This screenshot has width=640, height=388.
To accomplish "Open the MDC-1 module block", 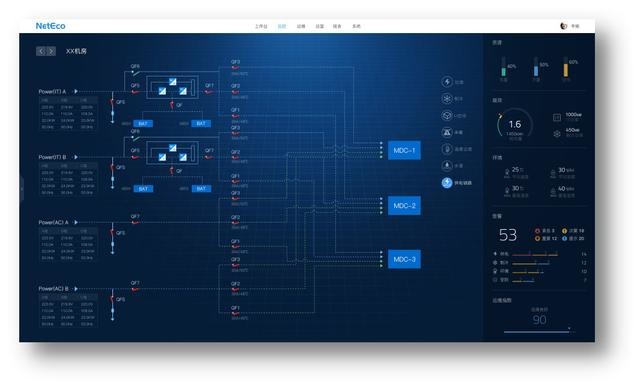I will [x=404, y=151].
